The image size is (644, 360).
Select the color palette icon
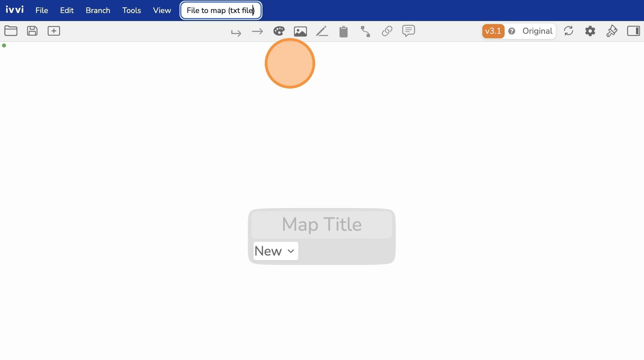(279, 31)
